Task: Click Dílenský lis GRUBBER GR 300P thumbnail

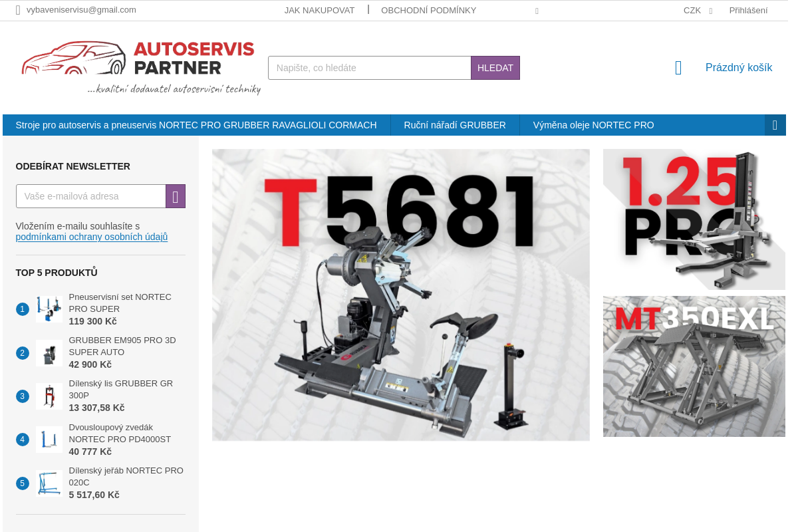Action: 49,396
